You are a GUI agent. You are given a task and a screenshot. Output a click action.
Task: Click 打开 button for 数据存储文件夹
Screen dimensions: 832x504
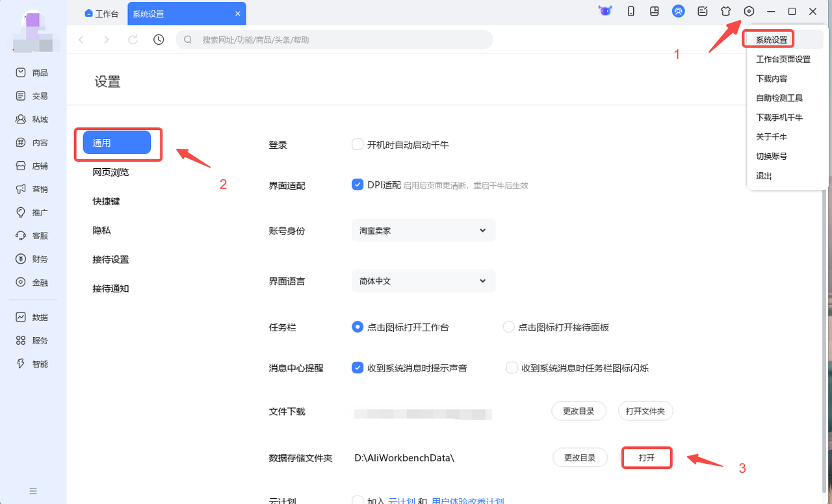[x=646, y=457]
